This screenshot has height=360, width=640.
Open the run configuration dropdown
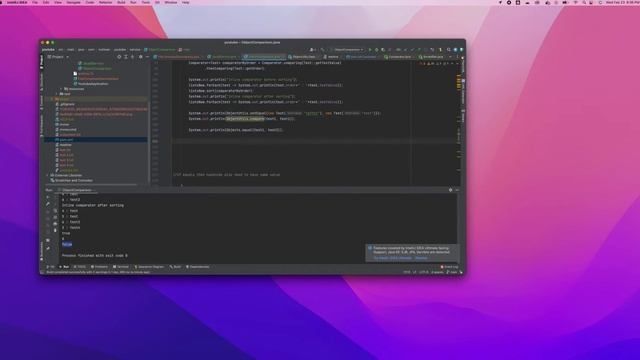347,50
